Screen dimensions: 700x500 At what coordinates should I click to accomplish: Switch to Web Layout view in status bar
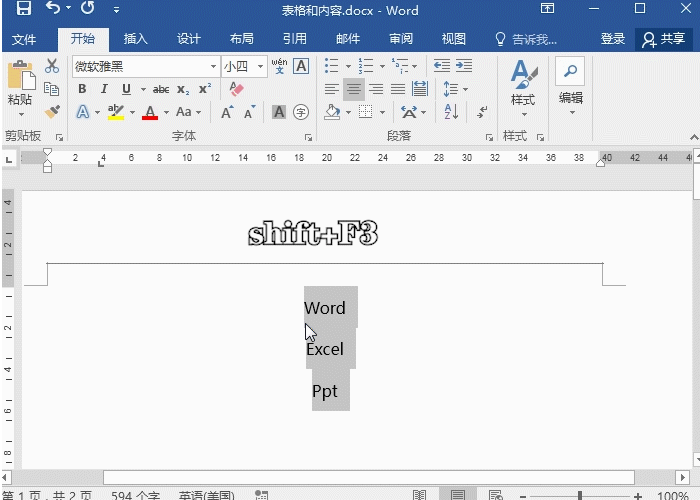pyautogui.click(x=496, y=495)
